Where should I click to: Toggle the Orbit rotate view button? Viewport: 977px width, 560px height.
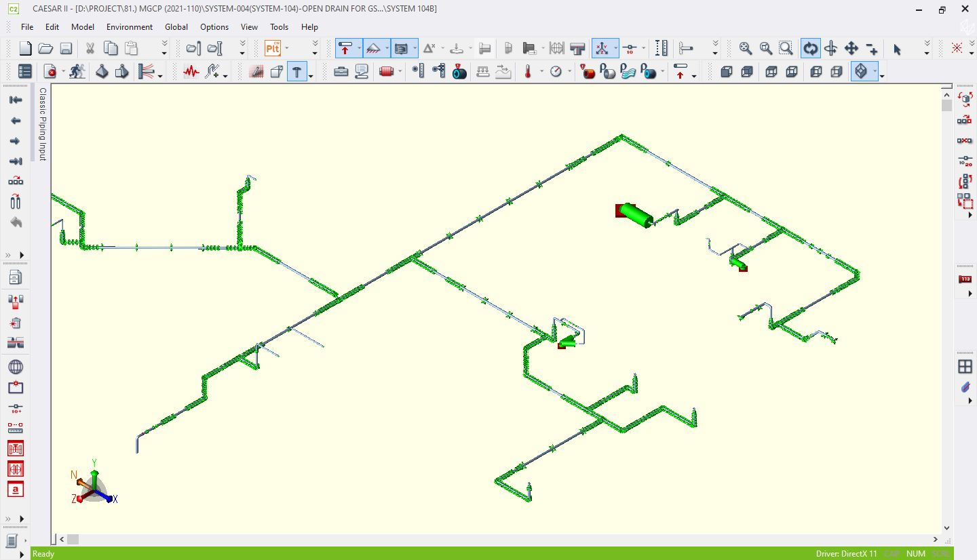(x=810, y=48)
